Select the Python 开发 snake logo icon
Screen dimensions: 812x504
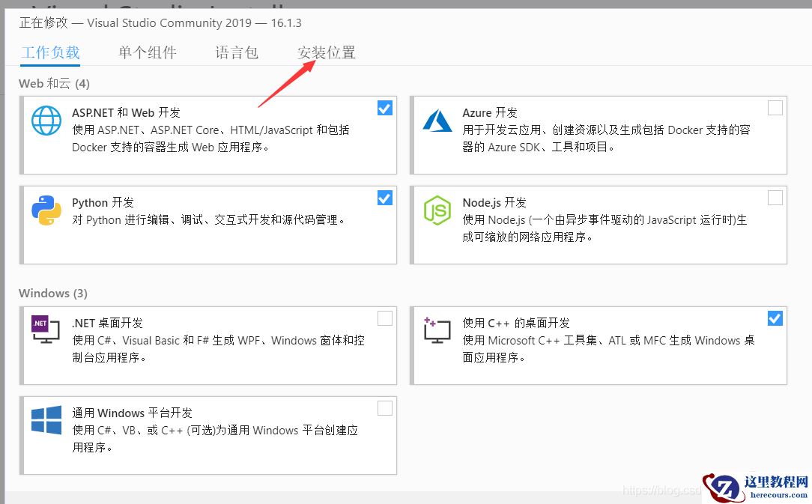click(46, 210)
